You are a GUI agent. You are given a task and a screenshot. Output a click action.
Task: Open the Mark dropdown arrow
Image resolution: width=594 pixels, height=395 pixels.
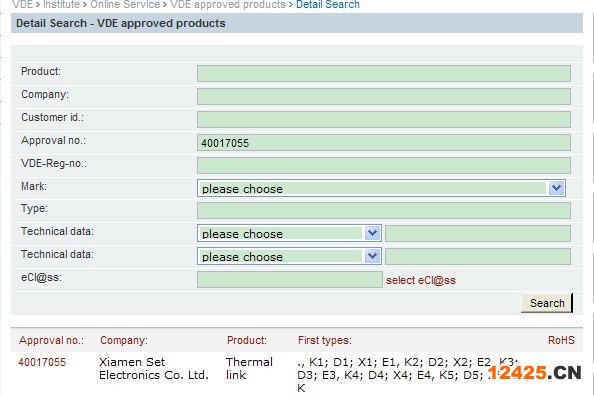tap(556, 188)
